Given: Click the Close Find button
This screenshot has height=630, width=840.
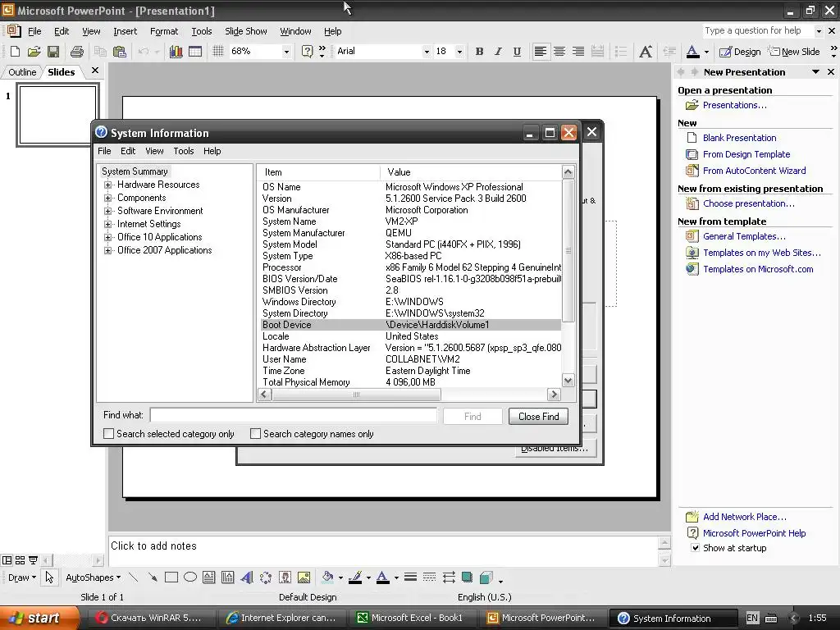Looking at the screenshot, I should 538,416.
